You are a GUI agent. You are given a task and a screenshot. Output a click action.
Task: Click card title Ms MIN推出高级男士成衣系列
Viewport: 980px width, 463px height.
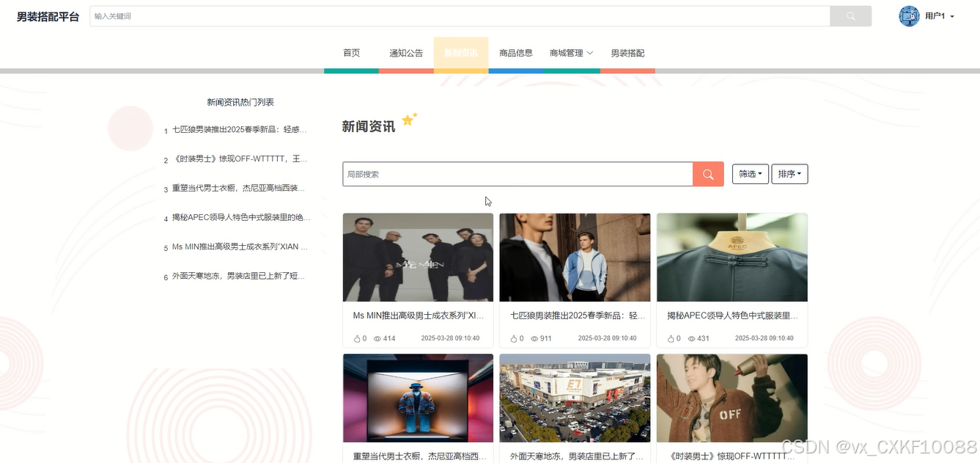click(419, 316)
